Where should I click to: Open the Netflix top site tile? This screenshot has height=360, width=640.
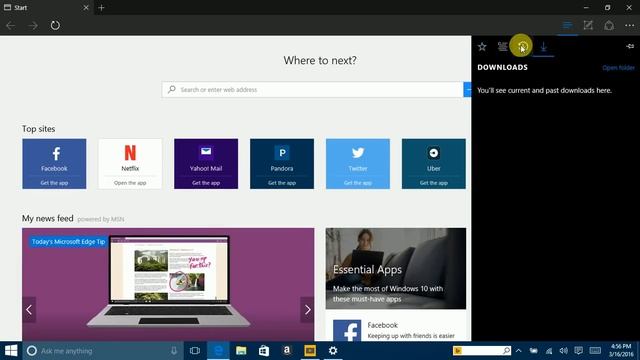130,164
